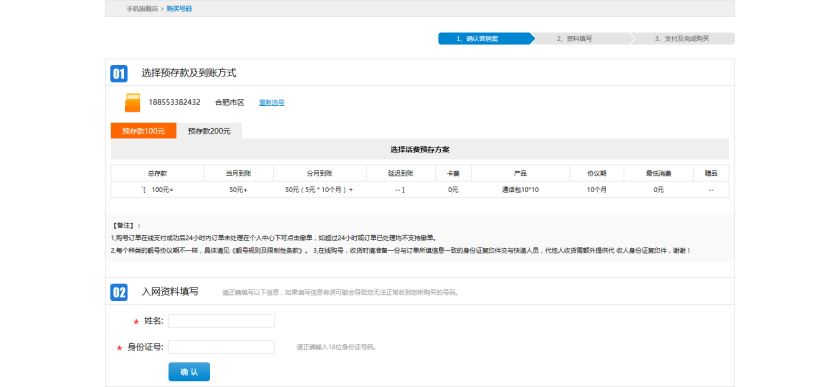
Task: Click the 卡费 column header
Action: (x=453, y=173)
